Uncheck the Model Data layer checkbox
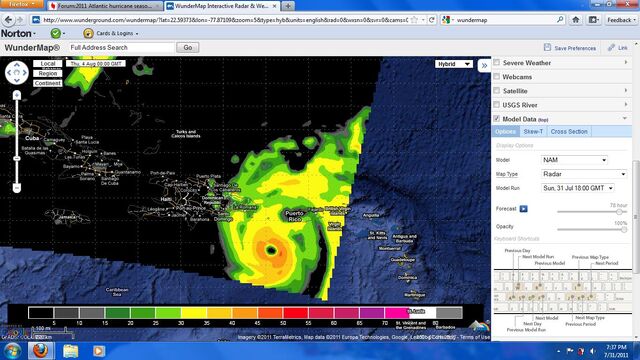The image size is (640, 360). click(x=497, y=118)
